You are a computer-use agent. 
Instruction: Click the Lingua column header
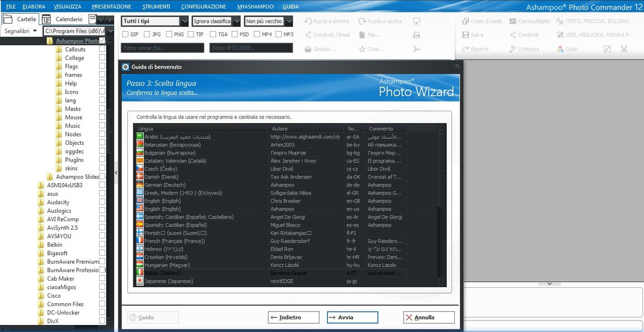[x=201, y=129]
